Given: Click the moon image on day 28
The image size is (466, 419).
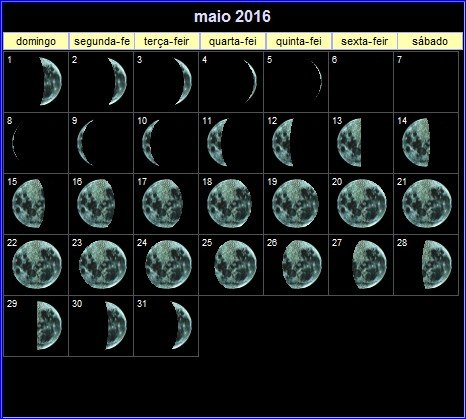Looking at the screenshot, I should [437, 264].
